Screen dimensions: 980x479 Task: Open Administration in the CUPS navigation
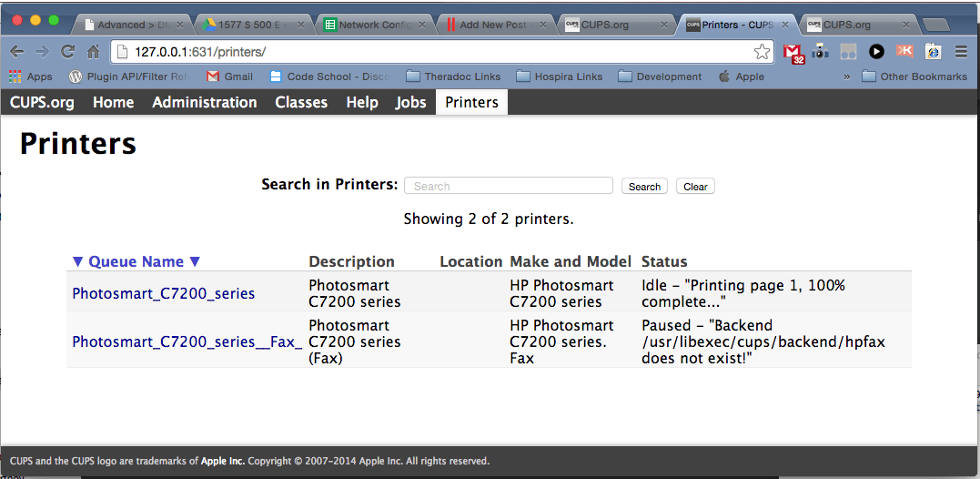tap(205, 103)
